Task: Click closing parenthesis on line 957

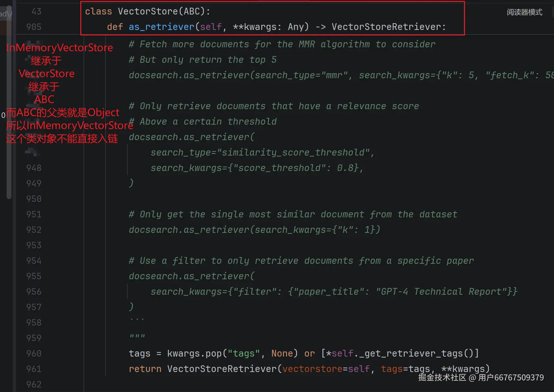Action: (x=131, y=307)
